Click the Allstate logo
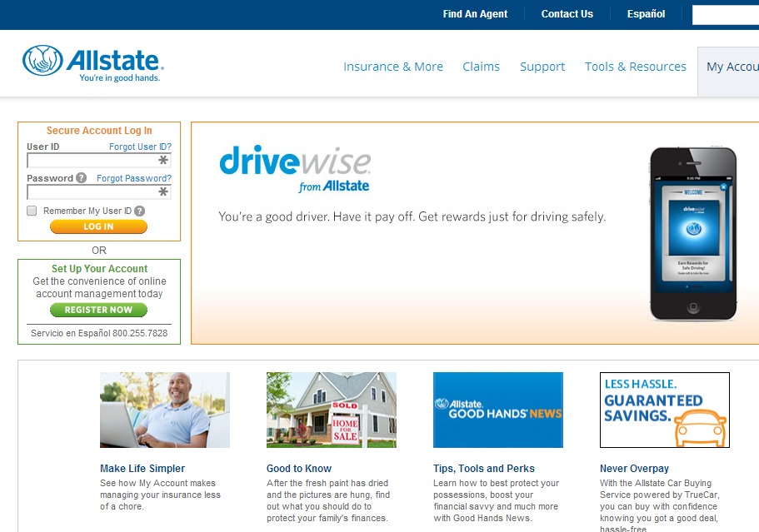 [x=93, y=63]
